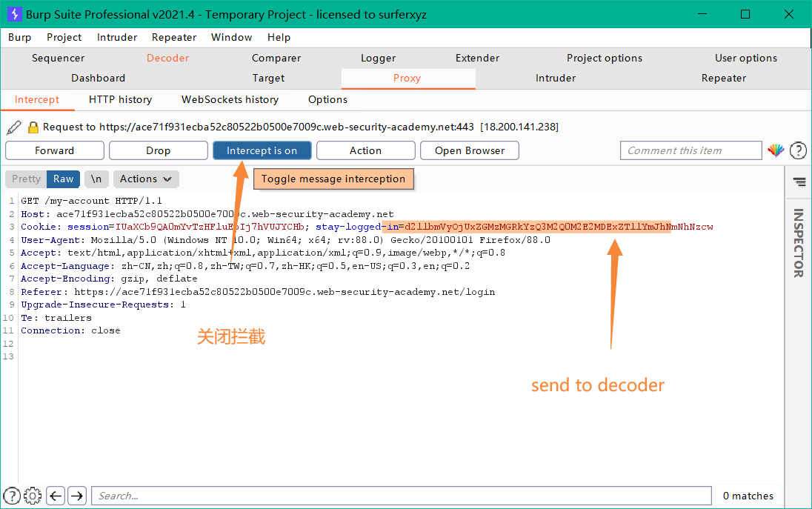812x509 pixels.
Task: Open the inspector panel menu icon
Action: tap(799, 182)
